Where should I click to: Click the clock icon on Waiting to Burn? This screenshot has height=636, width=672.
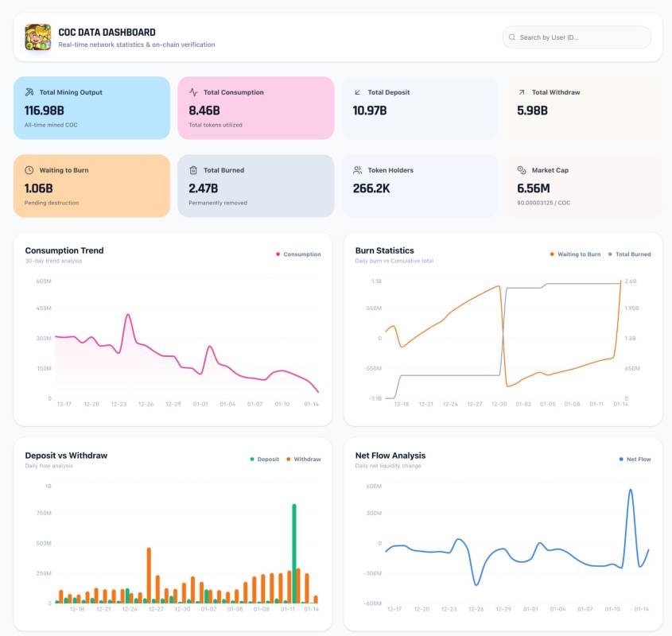point(29,170)
